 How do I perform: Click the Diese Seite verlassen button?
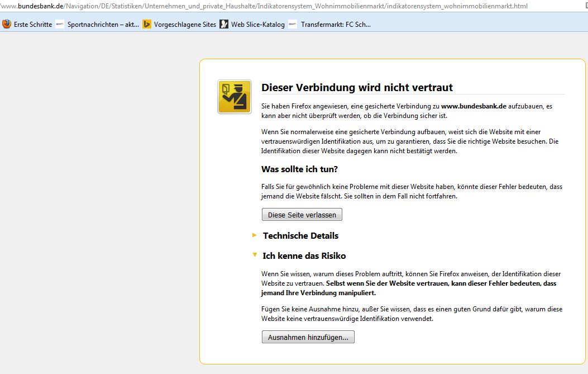302,215
